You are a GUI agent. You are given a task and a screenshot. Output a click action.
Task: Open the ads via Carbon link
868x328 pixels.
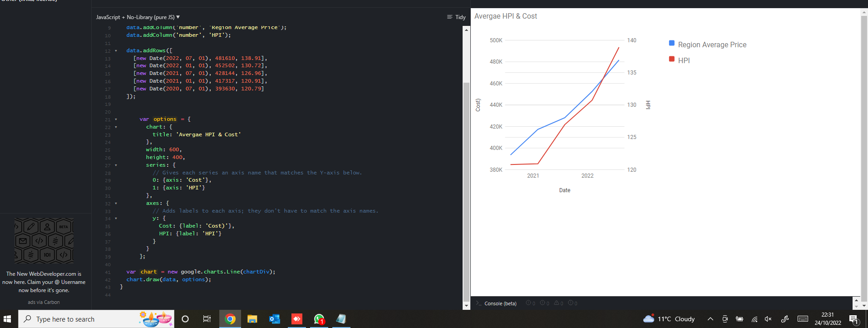pyautogui.click(x=44, y=302)
